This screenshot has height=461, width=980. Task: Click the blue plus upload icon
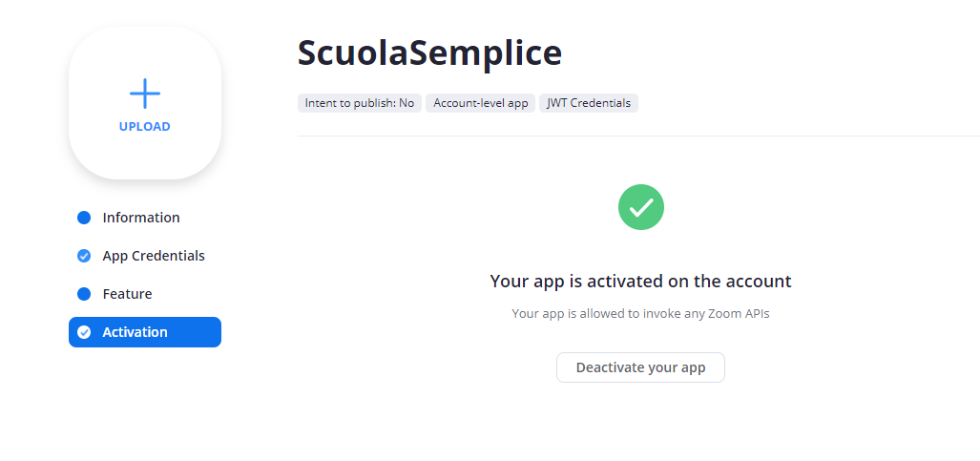[145, 94]
